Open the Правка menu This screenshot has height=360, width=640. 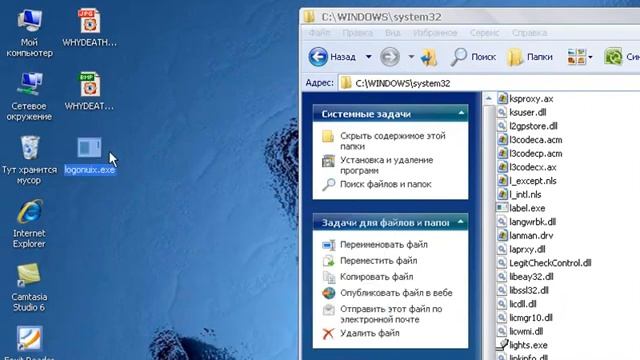click(x=358, y=33)
